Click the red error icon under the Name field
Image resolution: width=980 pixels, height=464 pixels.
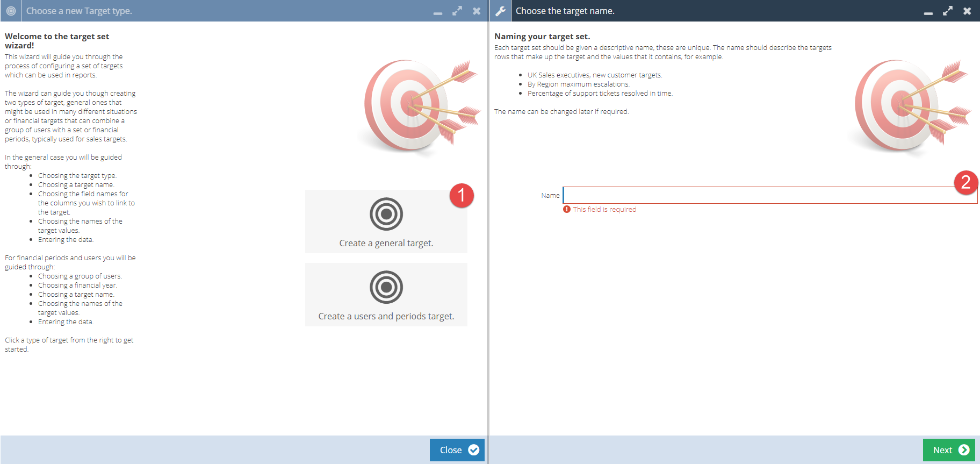pos(566,209)
